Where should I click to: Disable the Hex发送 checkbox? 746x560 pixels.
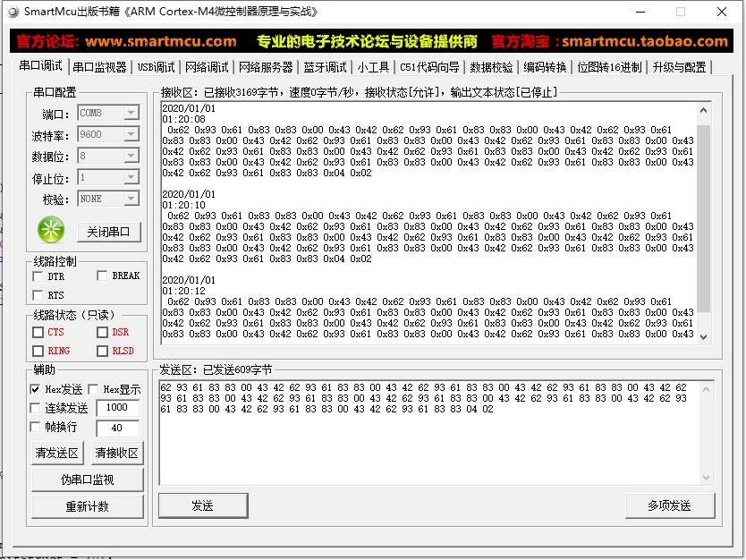click(35, 390)
